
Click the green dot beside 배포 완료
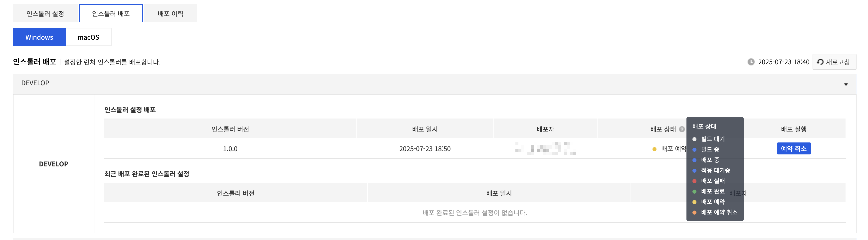pyautogui.click(x=694, y=192)
